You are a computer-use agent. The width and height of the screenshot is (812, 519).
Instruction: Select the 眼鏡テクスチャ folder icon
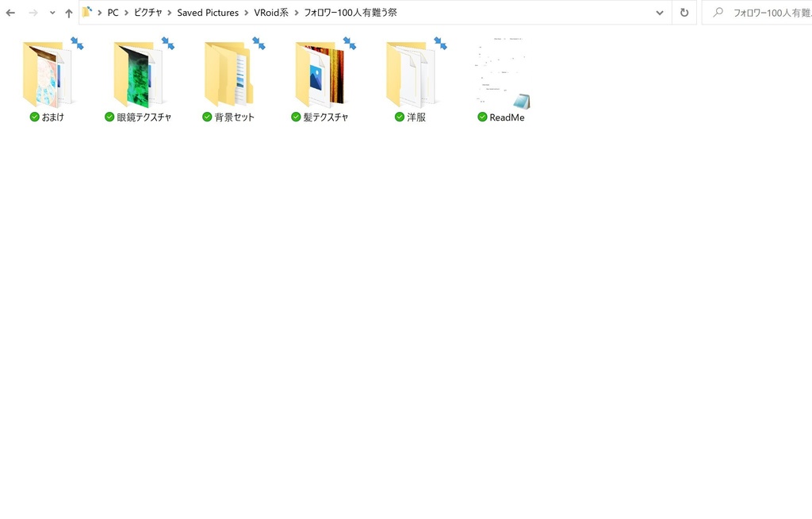(140, 75)
